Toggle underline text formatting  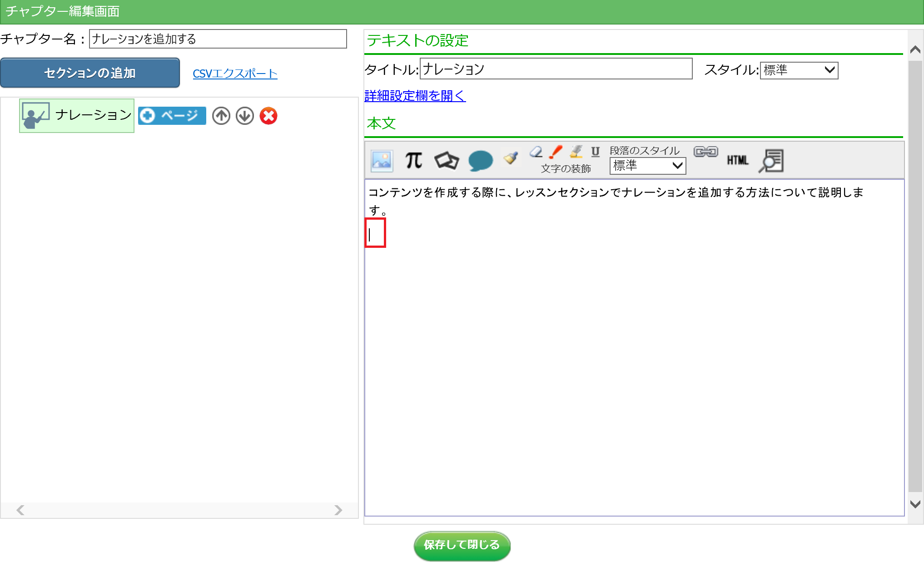(595, 152)
